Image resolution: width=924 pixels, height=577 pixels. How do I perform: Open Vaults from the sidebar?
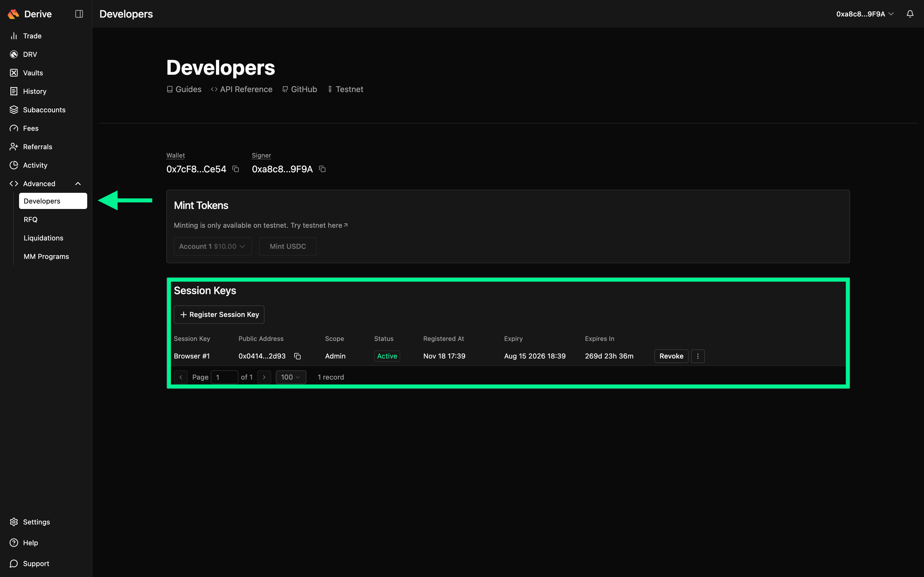33,73
